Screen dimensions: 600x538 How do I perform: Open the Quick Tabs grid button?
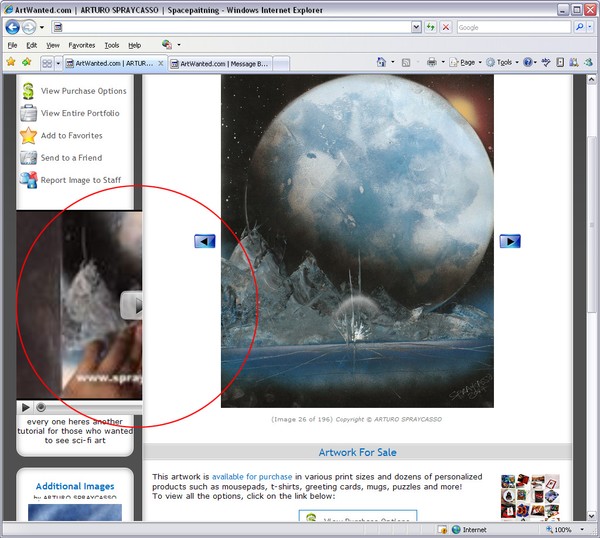click(x=47, y=63)
